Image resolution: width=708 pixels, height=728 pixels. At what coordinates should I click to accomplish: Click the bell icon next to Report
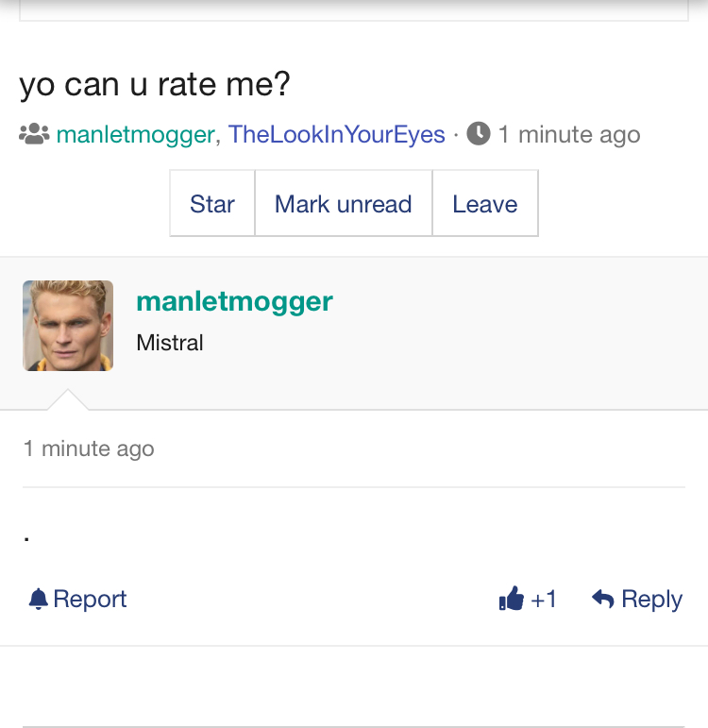click(39, 599)
